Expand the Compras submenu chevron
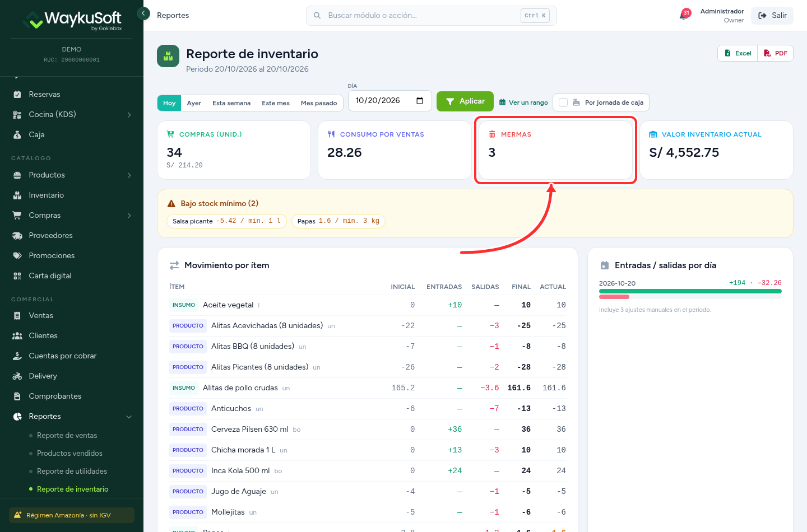The width and height of the screenshot is (807, 532). pyautogui.click(x=129, y=216)
